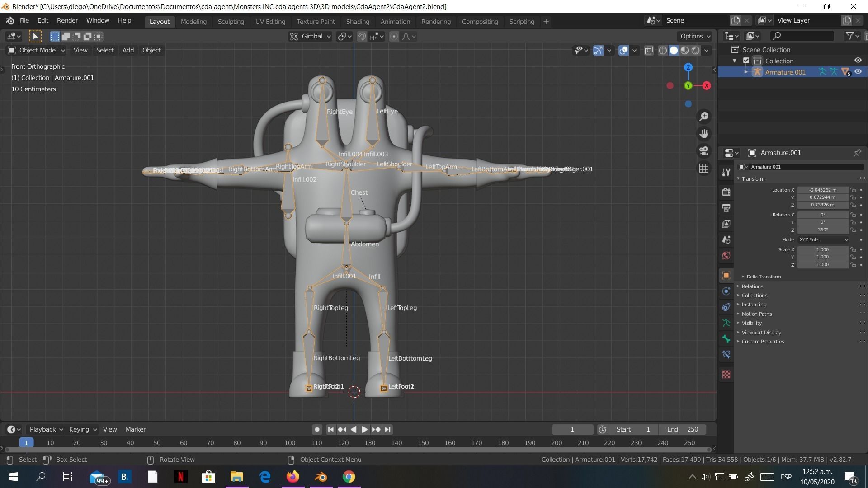Click the Options button in viewport header

(695, 36)
